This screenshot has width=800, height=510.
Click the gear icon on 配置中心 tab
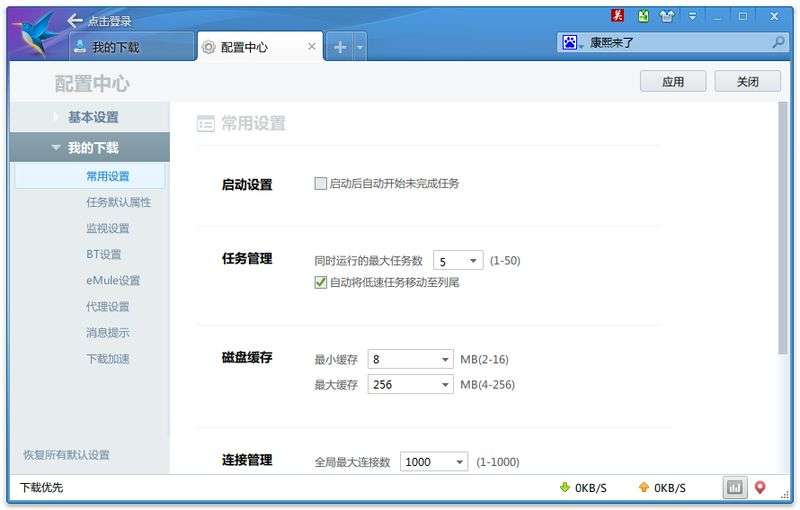pos(208,47)
